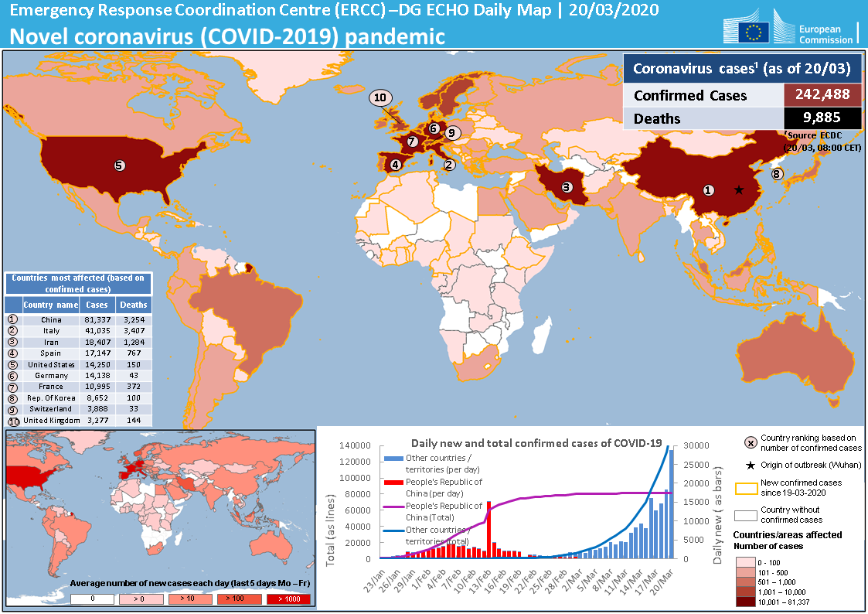868x614 pixels.
Task: Click the Deaths column header in the table
Action: (133, 305)
